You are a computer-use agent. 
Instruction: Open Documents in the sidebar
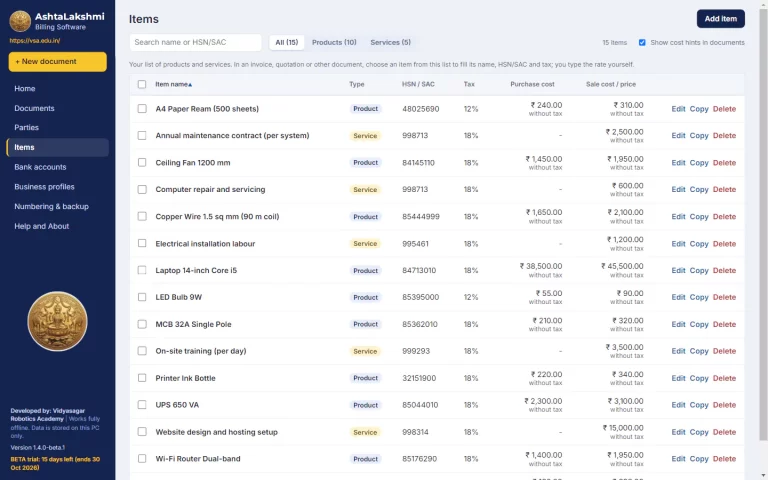tap(58, 108)
